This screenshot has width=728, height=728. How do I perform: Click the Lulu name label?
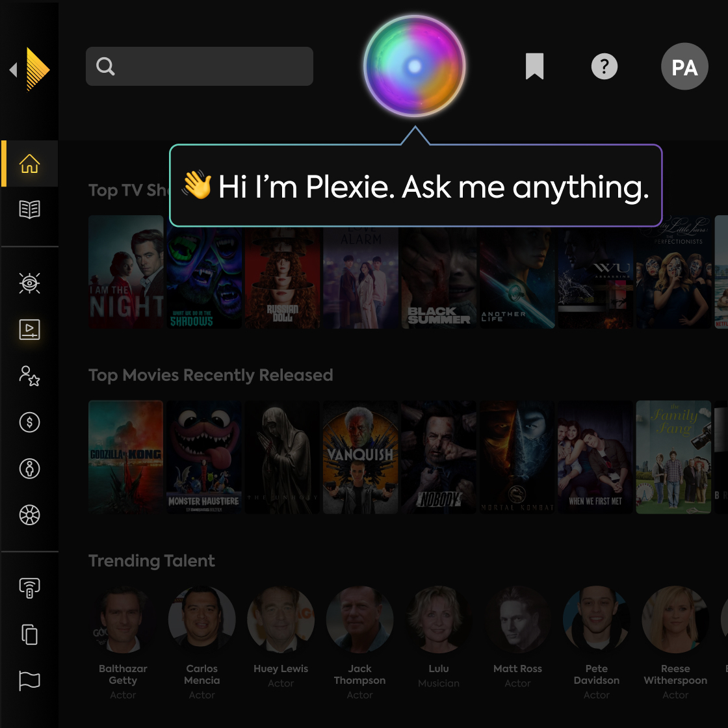[439, 669]
